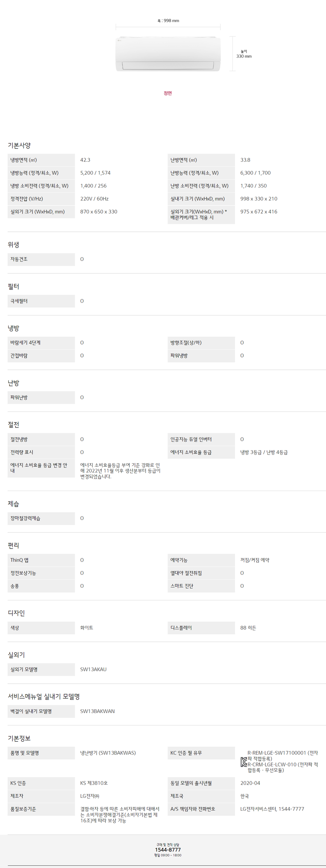Click the 구매 및 견적 상담 text

[x=168, y=845]
